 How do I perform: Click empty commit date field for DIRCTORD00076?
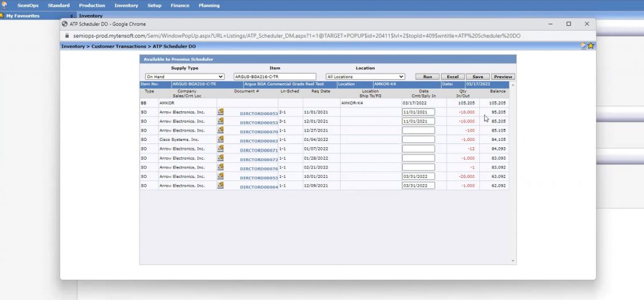tap(418, 167)
